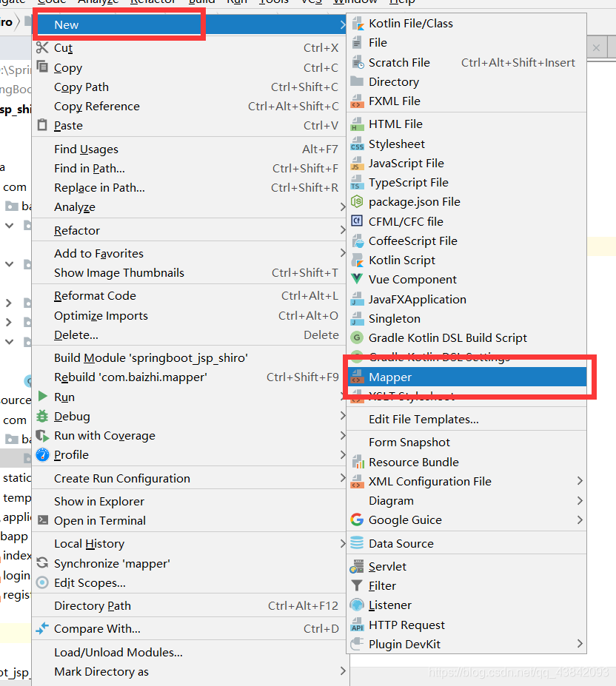Click the Directory folder icon
Viewport: 616px width, 686px height.
(x=357, y=81)
